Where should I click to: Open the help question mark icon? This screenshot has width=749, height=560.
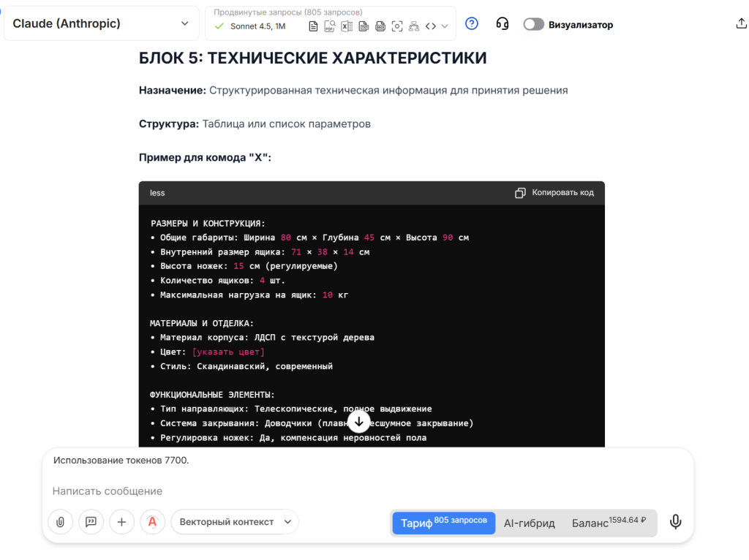[471, 23]
